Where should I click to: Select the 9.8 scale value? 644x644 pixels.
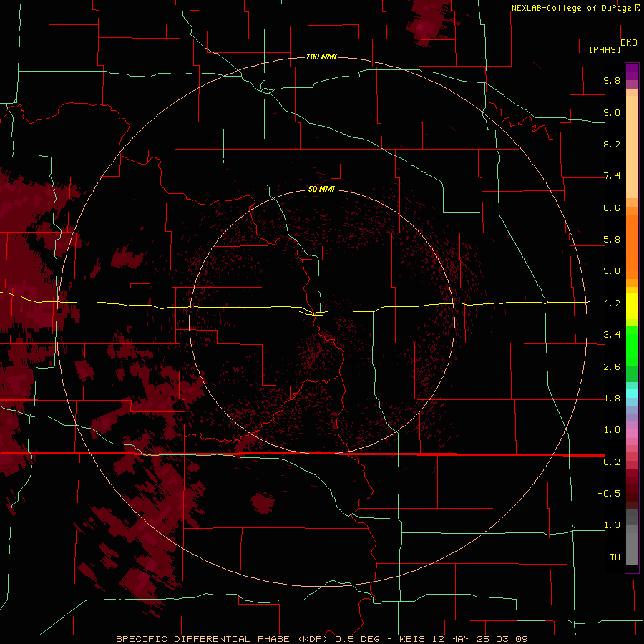(x=612, y=80)
